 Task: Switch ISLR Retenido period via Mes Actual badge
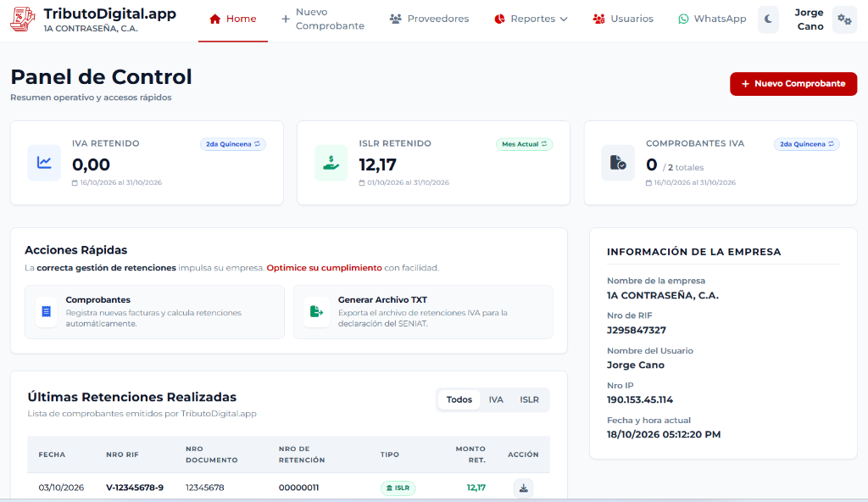point(524,144)
